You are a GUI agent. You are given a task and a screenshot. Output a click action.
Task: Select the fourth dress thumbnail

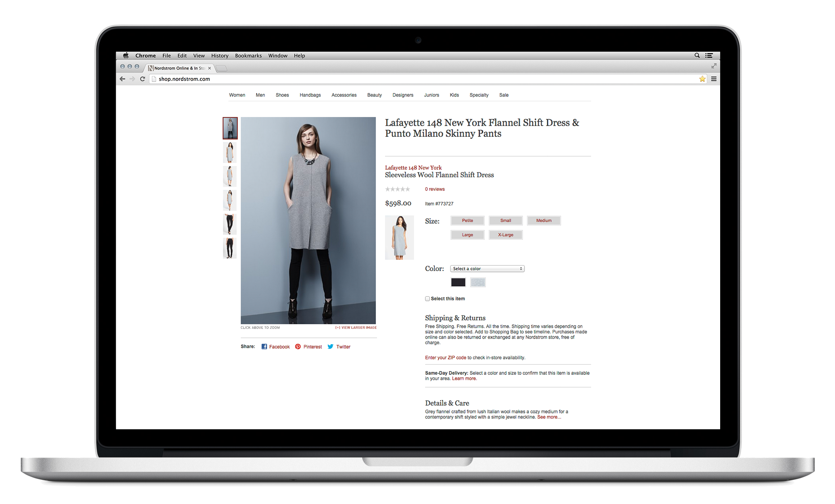point(230,200)
